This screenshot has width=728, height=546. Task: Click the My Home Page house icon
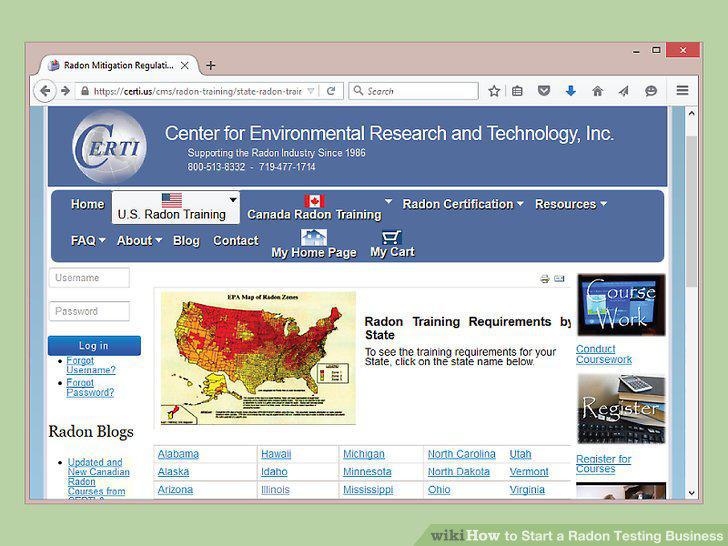tap(314, 237)
